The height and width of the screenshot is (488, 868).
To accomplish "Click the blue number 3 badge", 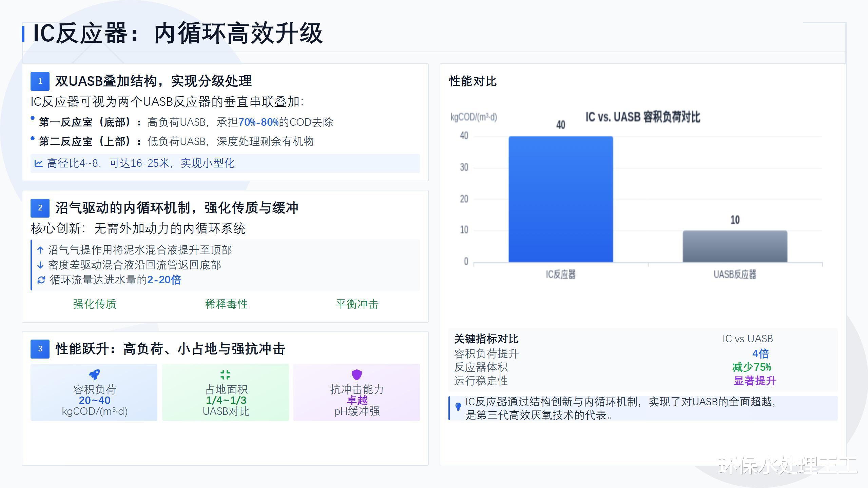I will (40, 349).
